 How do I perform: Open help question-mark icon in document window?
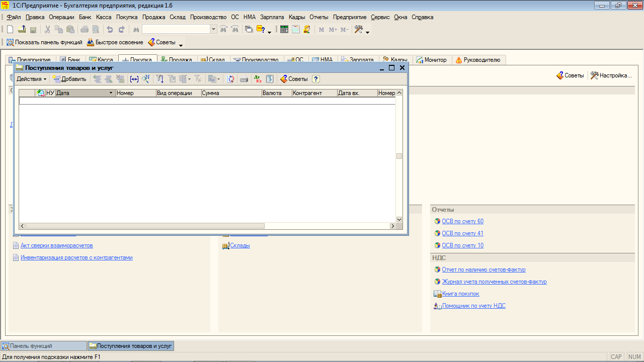point(316,79)
